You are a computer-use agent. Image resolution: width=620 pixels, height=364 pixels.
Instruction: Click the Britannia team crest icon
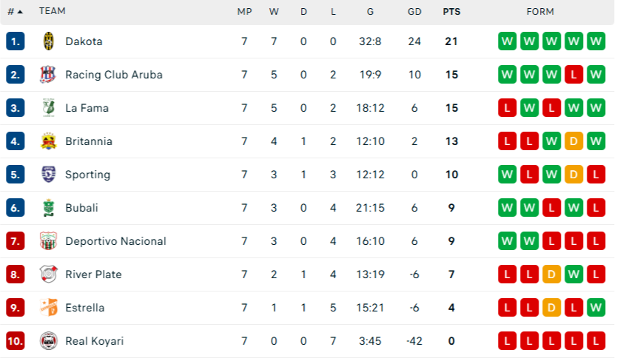pos(48,141)
